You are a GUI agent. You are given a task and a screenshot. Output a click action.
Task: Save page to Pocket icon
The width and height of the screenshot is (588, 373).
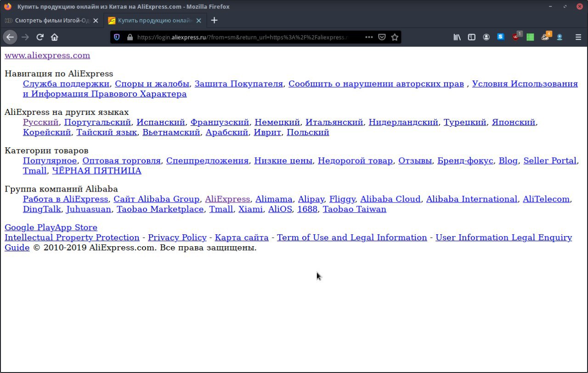click(x=382, y=37)
